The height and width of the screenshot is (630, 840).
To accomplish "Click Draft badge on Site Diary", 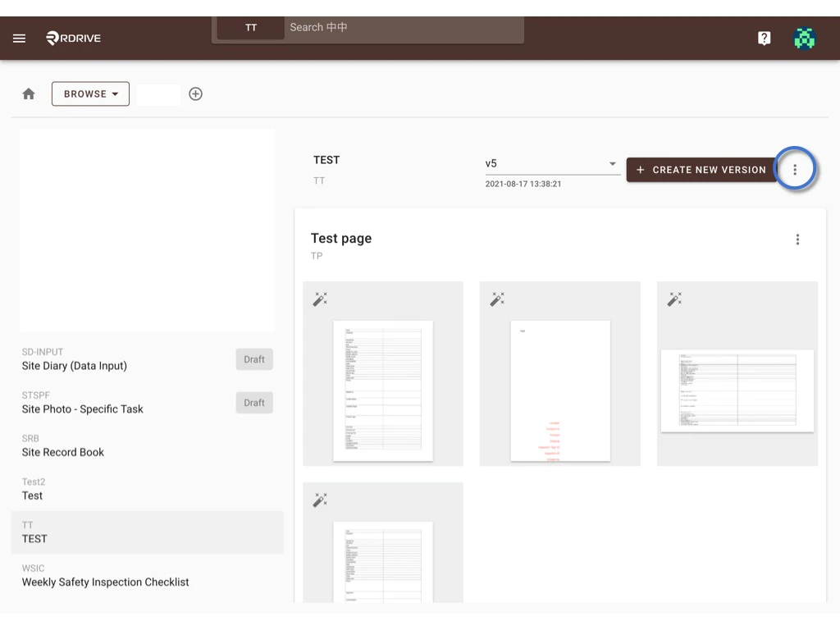I will coord(254,359).
